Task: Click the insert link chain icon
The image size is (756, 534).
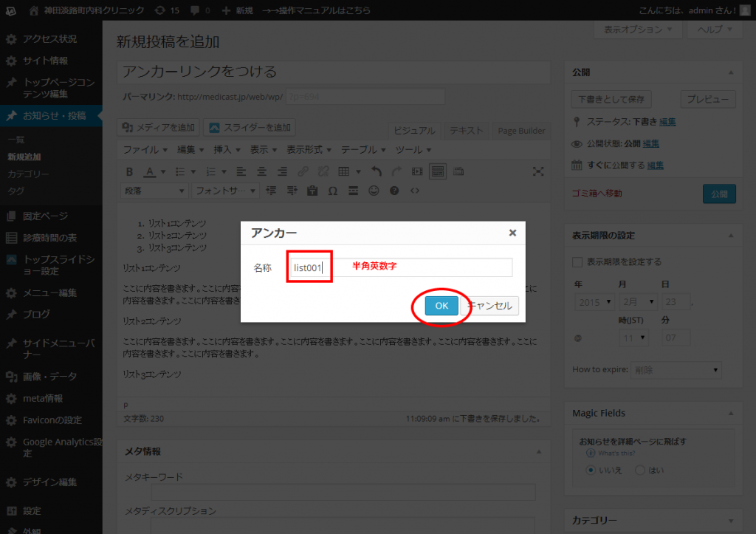Action: coord(303,172)
